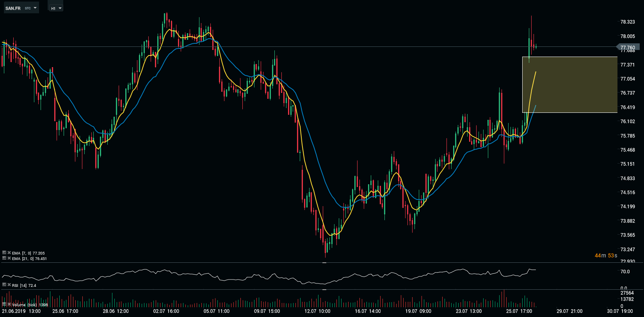Open settings icon for Volume (tick)

point(4,304)
